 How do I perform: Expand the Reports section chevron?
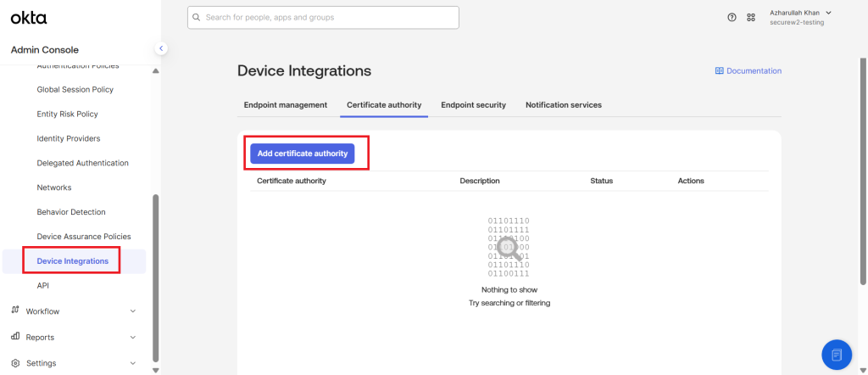pos(132,338)
